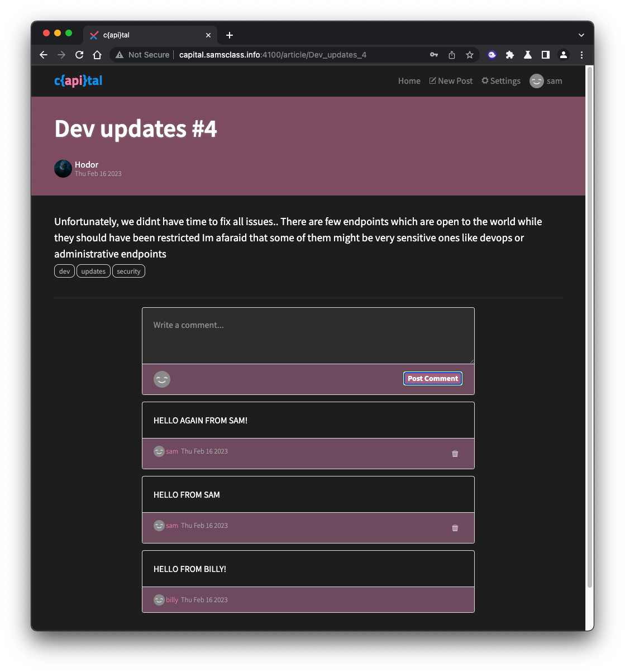
Task: Click the page vertical scrollbar
Action: pyautogui.click(x=590, y=327)
